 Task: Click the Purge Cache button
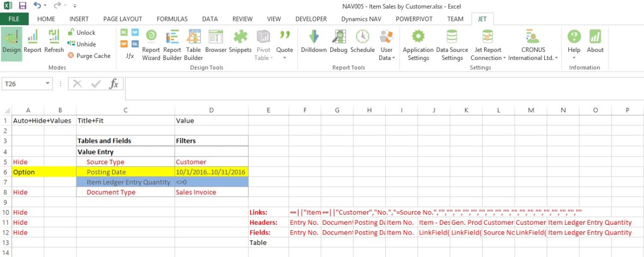(89, 56)
